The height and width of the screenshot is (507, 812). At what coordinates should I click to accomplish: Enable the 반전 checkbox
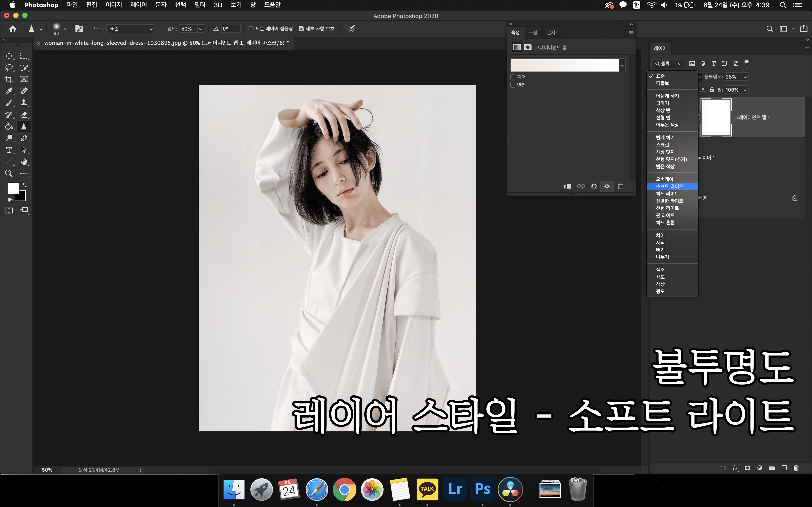coord(513,85)
